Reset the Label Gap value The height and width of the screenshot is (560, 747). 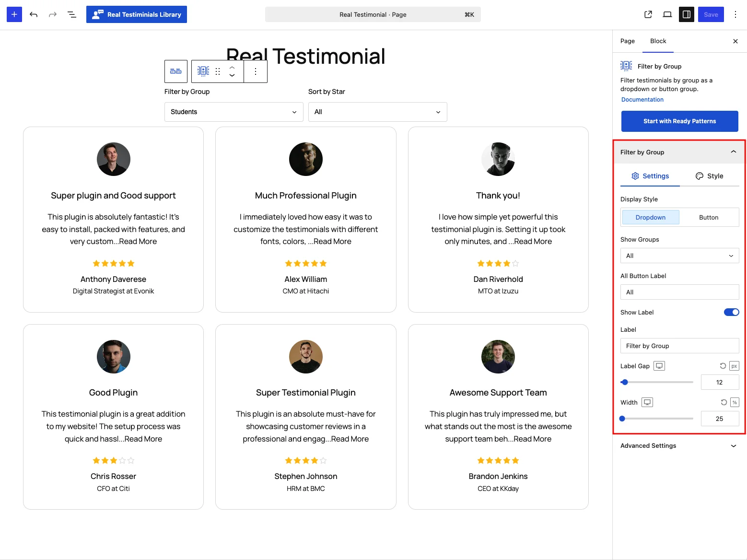pos(723,366)
